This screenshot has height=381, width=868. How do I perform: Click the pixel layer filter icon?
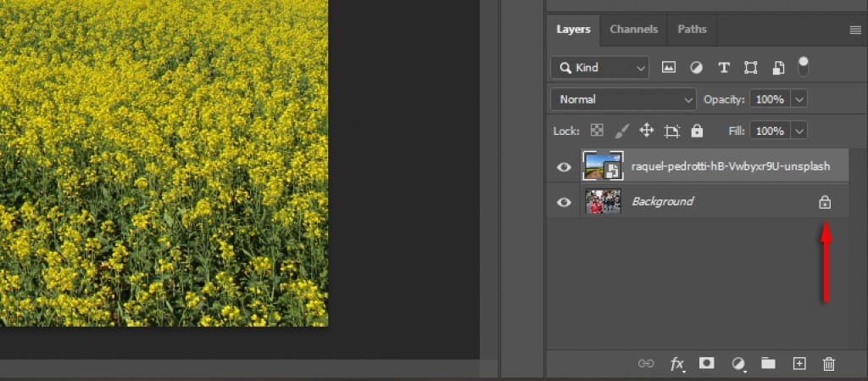669,68
